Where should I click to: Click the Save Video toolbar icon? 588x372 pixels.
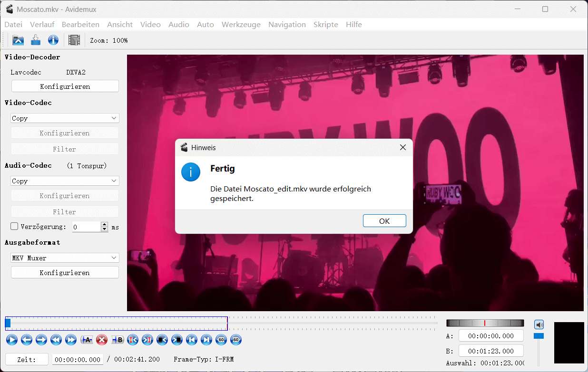(36, 40)
